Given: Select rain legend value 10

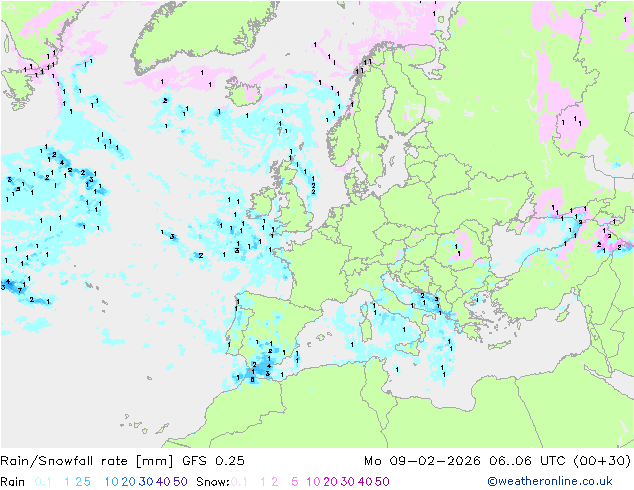Looking at the screenshot, I should [112, 482].
